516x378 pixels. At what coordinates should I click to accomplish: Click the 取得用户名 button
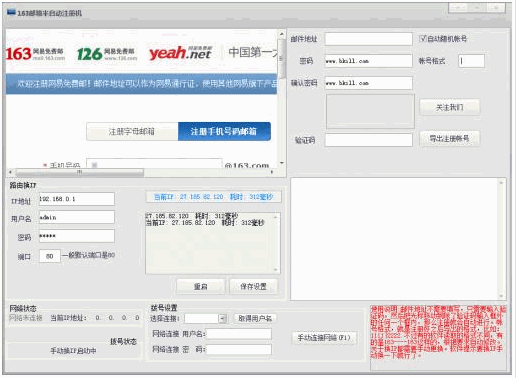pos(255,318)
